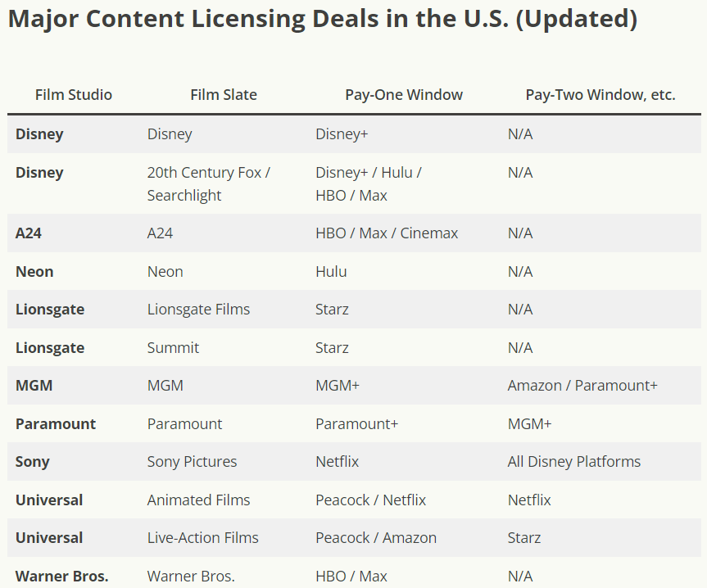Screen dimensions: 707x588
Task: Select the Film Studio column header
Action: point(74,95)
